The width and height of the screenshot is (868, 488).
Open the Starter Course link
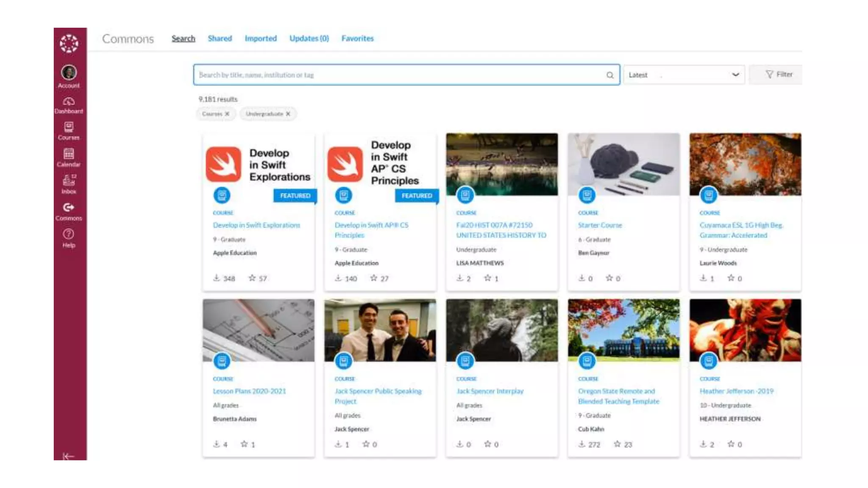click(x=600, y=225)
